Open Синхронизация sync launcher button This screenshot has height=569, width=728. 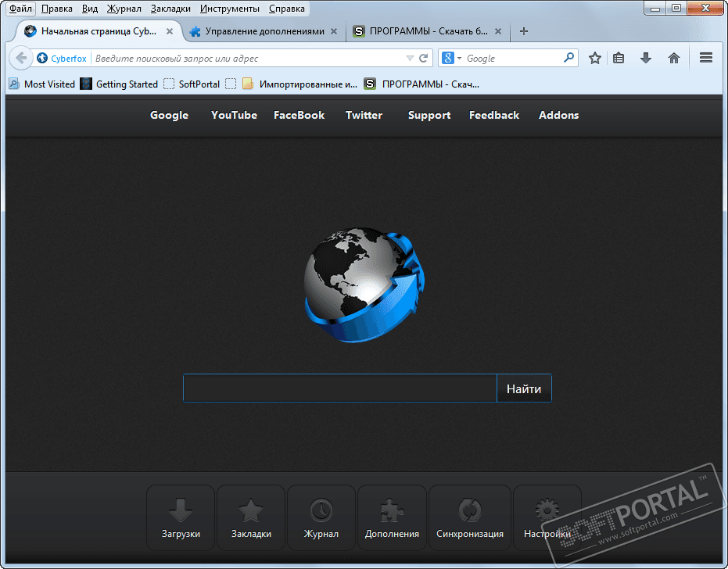pos(470,517)
